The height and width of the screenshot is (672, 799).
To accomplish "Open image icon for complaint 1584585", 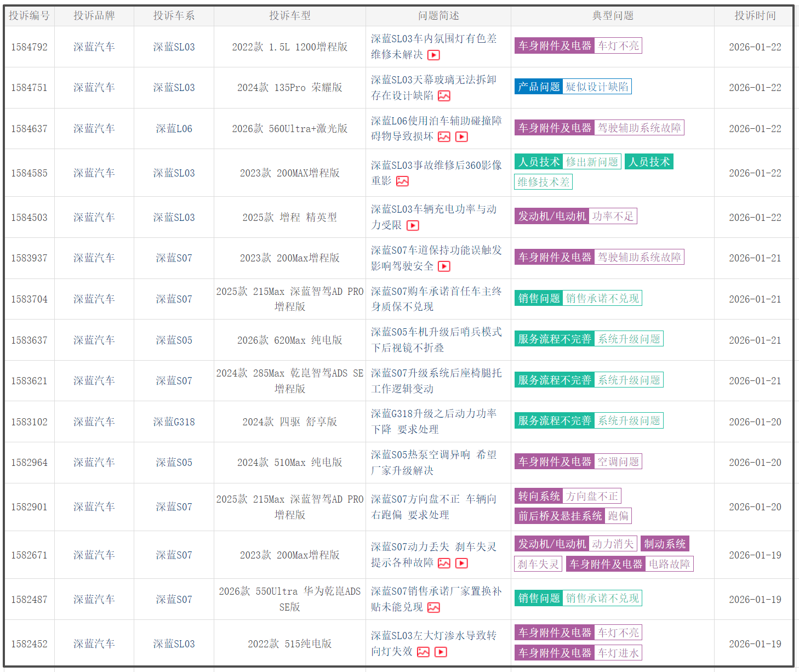I will [x=402, y=181].
